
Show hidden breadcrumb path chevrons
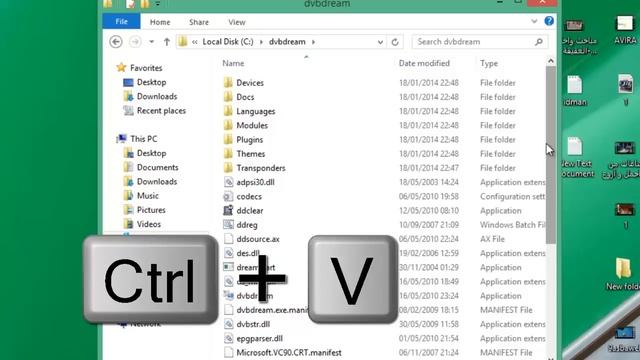click(195, 42)
